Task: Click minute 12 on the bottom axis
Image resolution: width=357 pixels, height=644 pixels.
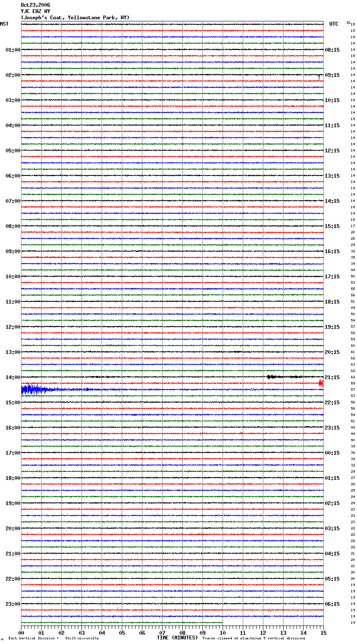Action: 263,633
